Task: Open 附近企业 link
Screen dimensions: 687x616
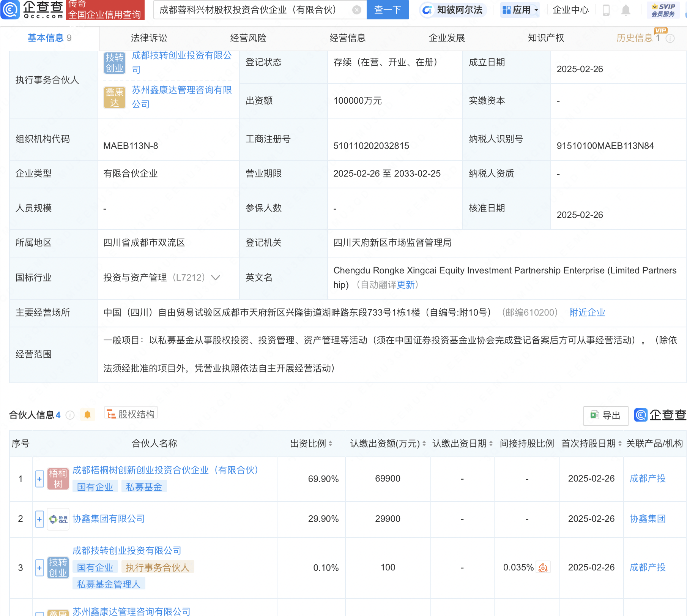Action: [x=587, y=313]
